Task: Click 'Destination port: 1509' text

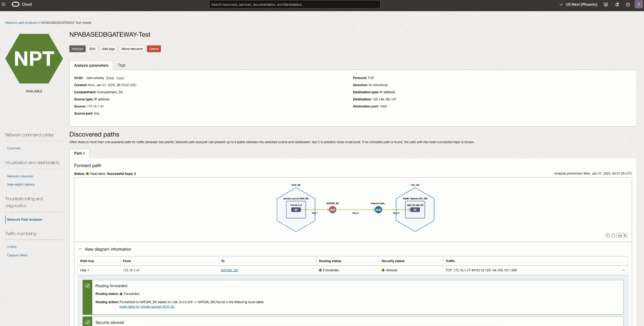Action: pyautogui.click(x=370, y=106)
